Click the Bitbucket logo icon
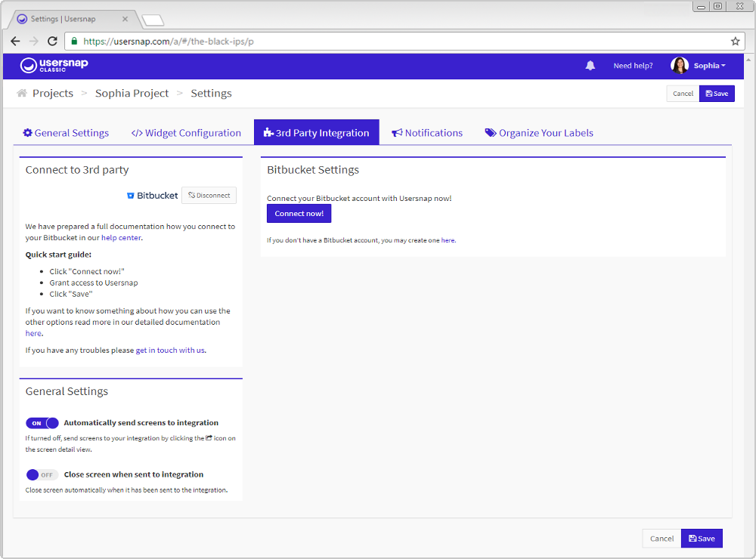Image resolution: width=756 pixels, height=559 pixels. [130, 196]
